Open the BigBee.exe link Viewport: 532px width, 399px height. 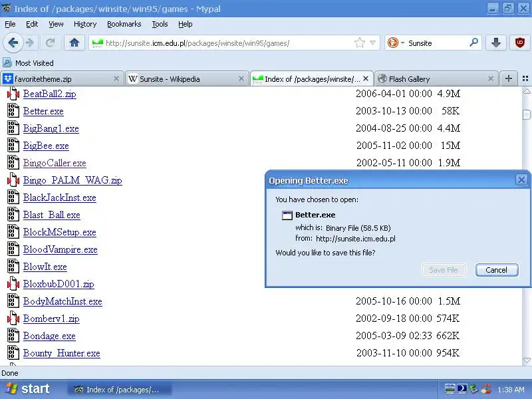46,146
